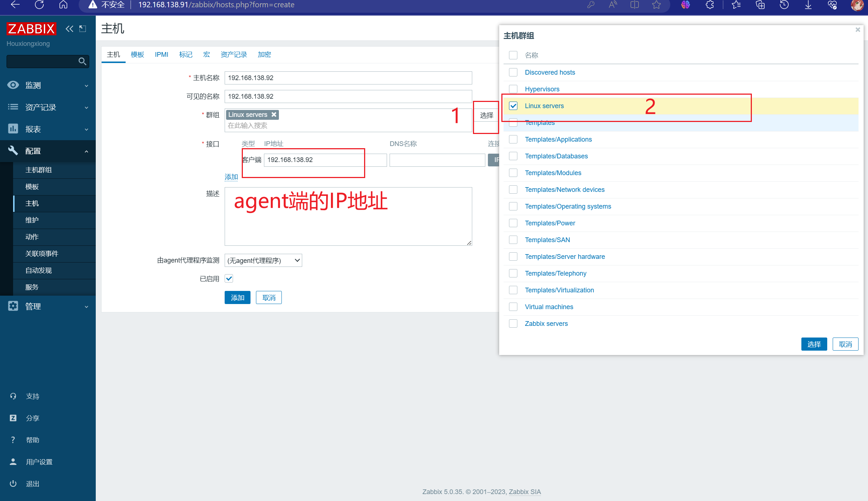Image resolution: width=868 pixels, height=501 pixels.
Task: Click the favorites star icon in address bar
Action: point(656,5)
